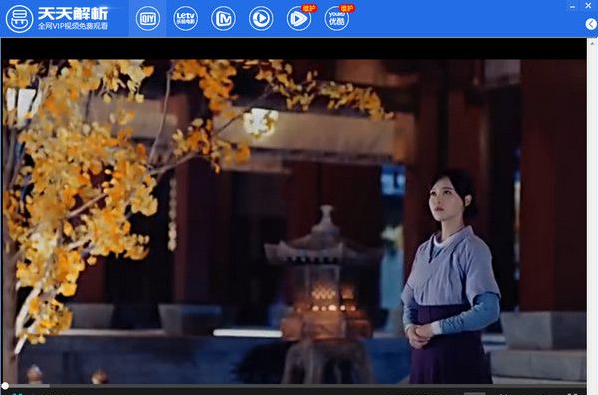Screen dimensions: 598x395
Task: Minimize the 天天解析 window
Action: coord(572,6)
